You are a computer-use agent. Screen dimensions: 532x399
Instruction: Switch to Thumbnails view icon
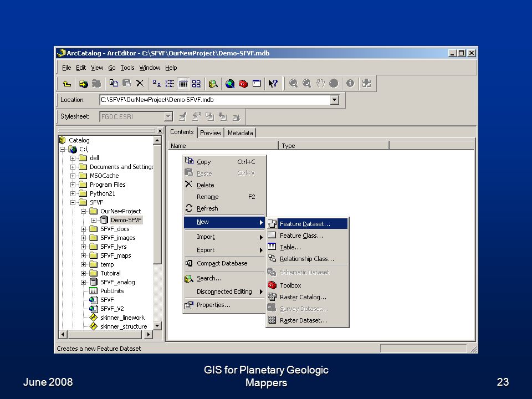point(196,83)
